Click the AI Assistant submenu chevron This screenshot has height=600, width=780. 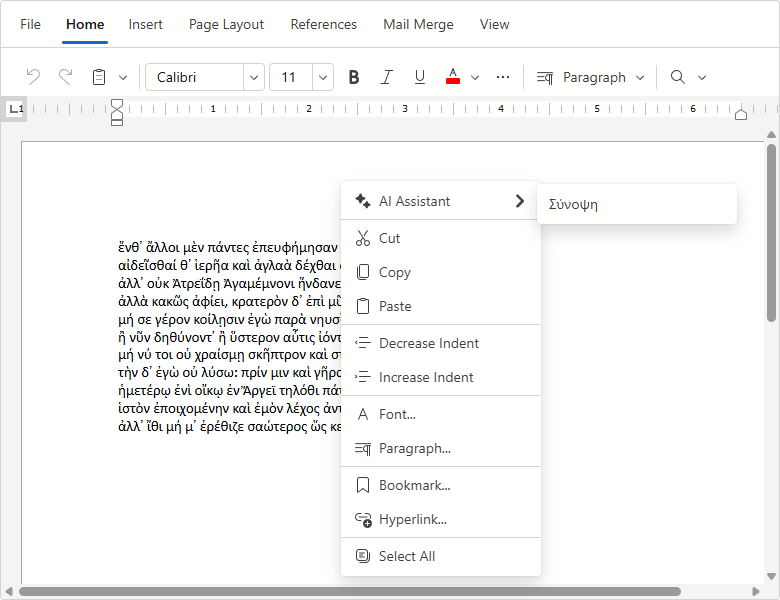click(x=520, y=201)
